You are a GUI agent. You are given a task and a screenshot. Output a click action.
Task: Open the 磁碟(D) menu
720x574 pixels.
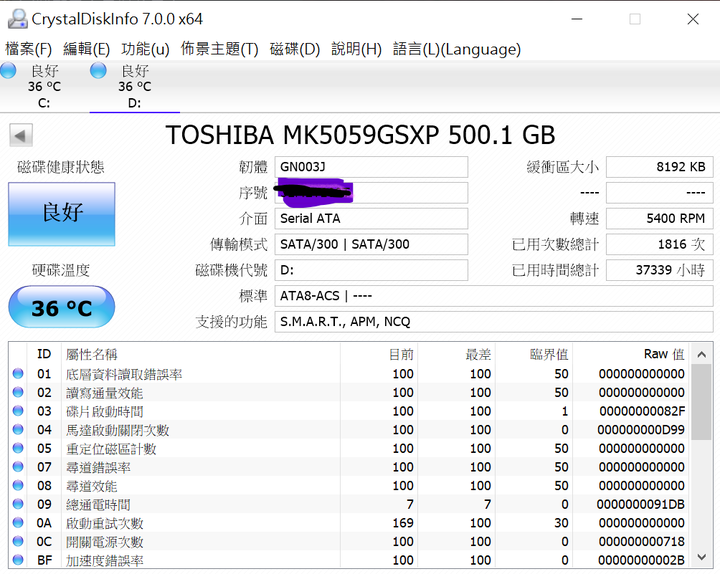(295, 49)
